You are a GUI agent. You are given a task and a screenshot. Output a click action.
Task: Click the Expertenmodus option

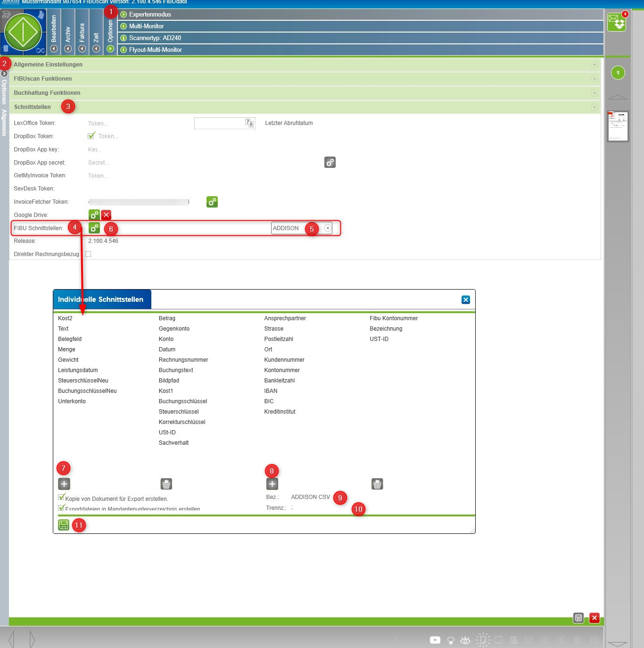click(x=150, y=15)
